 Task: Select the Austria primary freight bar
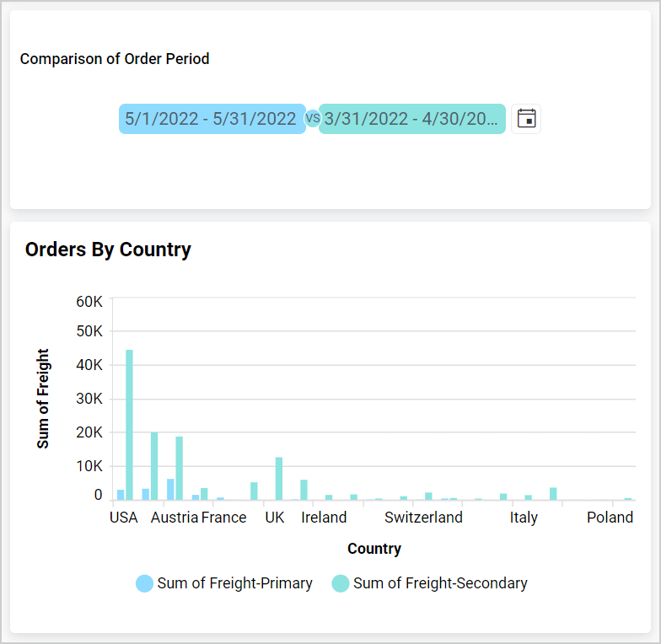(170, 490)
